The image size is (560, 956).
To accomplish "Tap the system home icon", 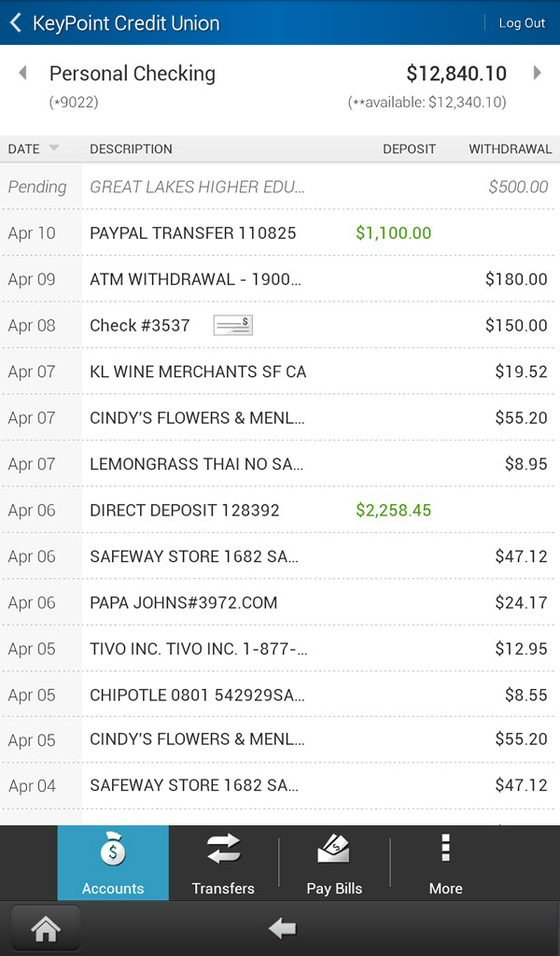I will (46, 929).
